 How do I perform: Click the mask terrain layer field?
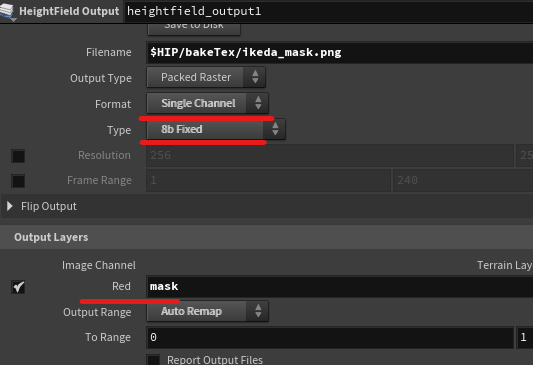tap(340, 286)
